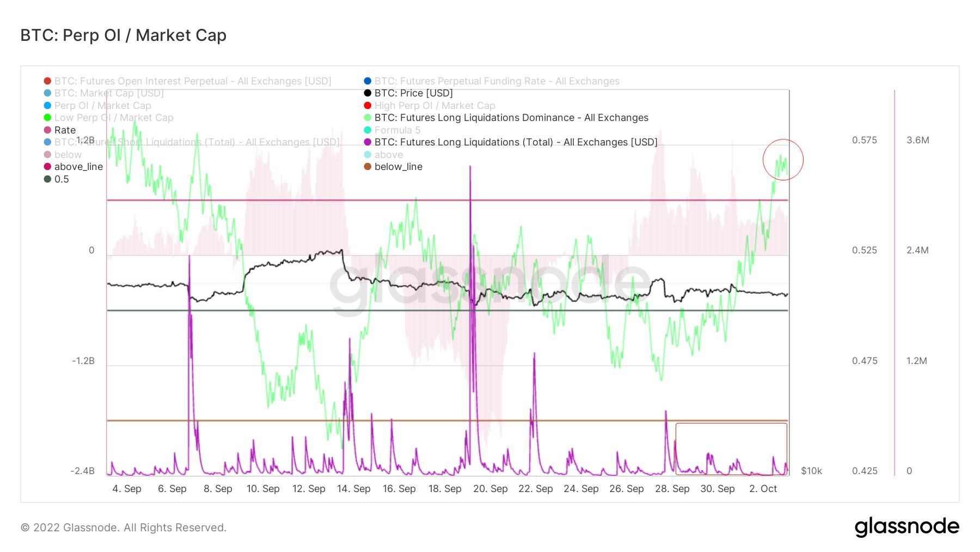980x552 pixels.
Task: Click the 4. Sep date axis label
Action: 127,489
